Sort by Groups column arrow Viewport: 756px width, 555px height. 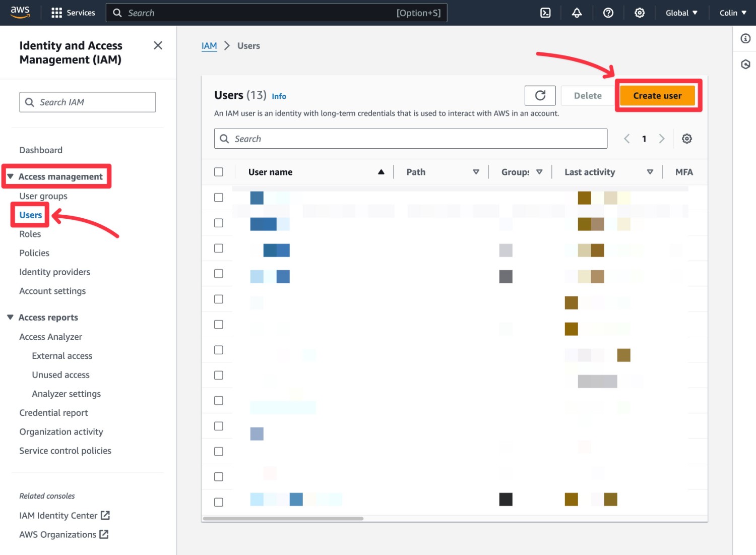point(539,172)
